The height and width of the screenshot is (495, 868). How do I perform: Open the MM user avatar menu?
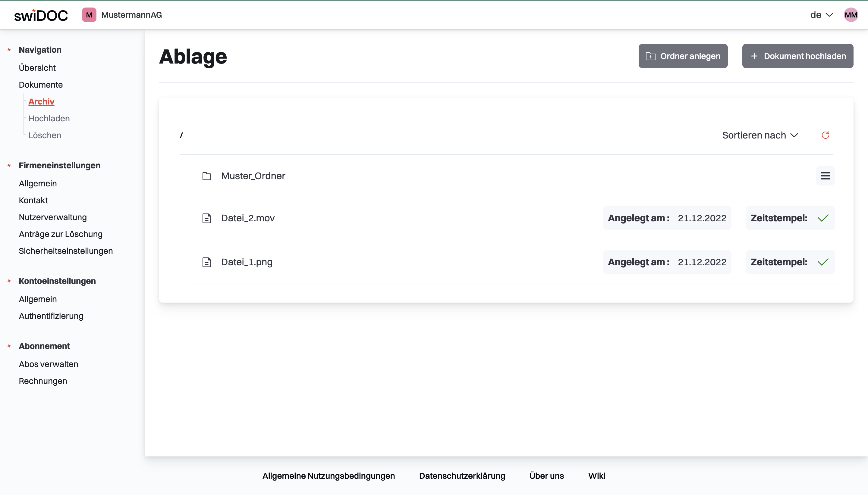click(851, 15)
